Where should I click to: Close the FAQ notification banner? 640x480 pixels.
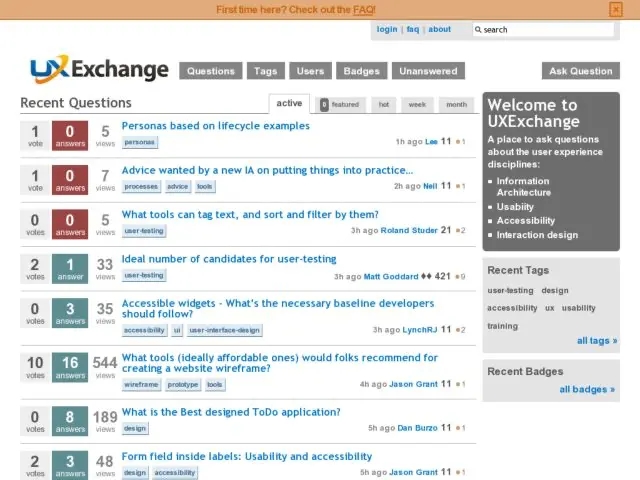616,9
